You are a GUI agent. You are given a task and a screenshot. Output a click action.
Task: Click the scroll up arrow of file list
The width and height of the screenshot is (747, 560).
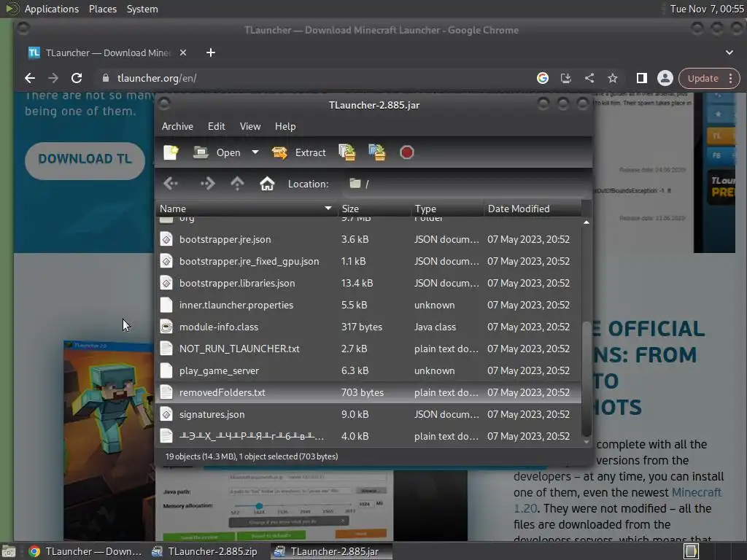(x=587, y=222)
